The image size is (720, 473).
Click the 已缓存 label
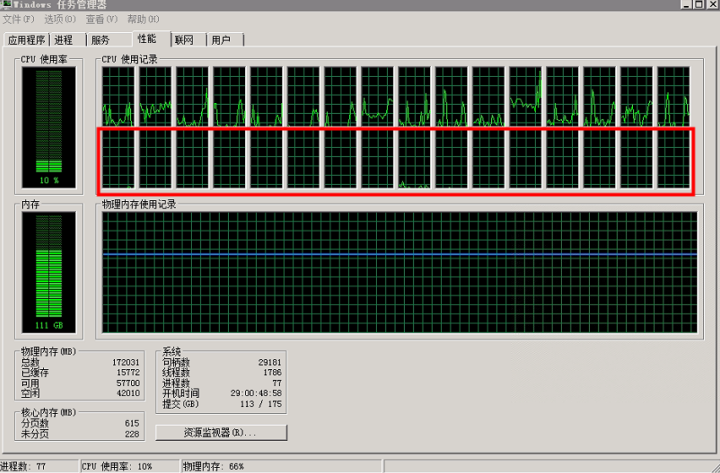35,372
